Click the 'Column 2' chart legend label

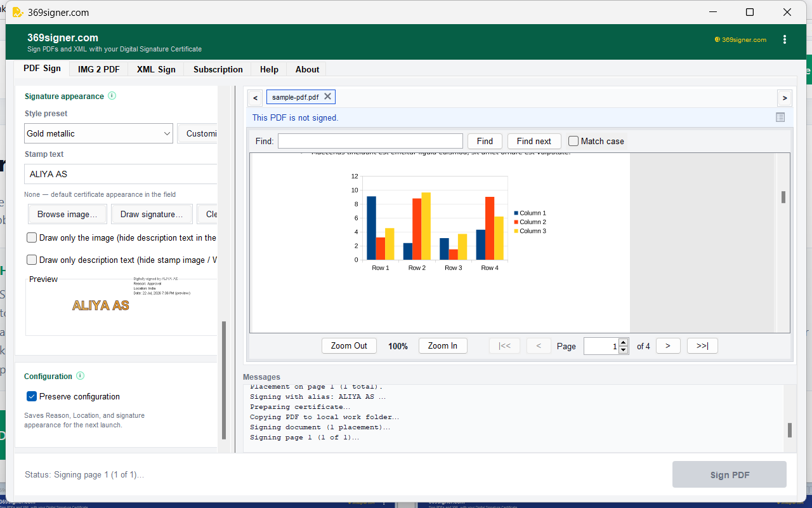click(x=533, y=222)
